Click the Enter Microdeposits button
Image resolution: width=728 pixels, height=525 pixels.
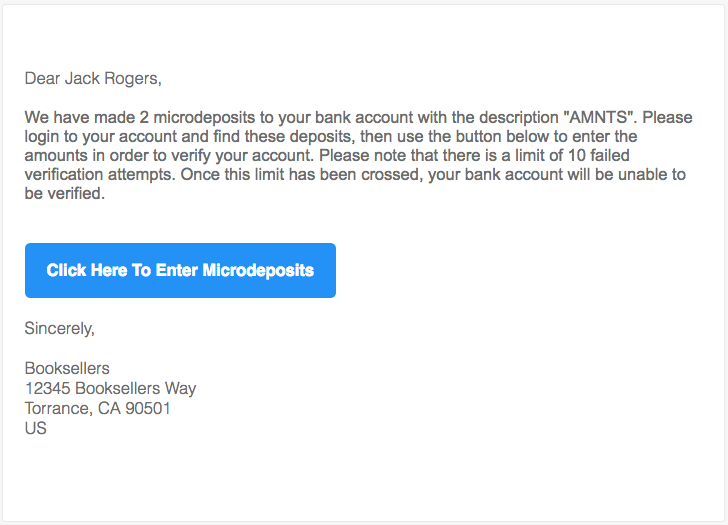180,270
